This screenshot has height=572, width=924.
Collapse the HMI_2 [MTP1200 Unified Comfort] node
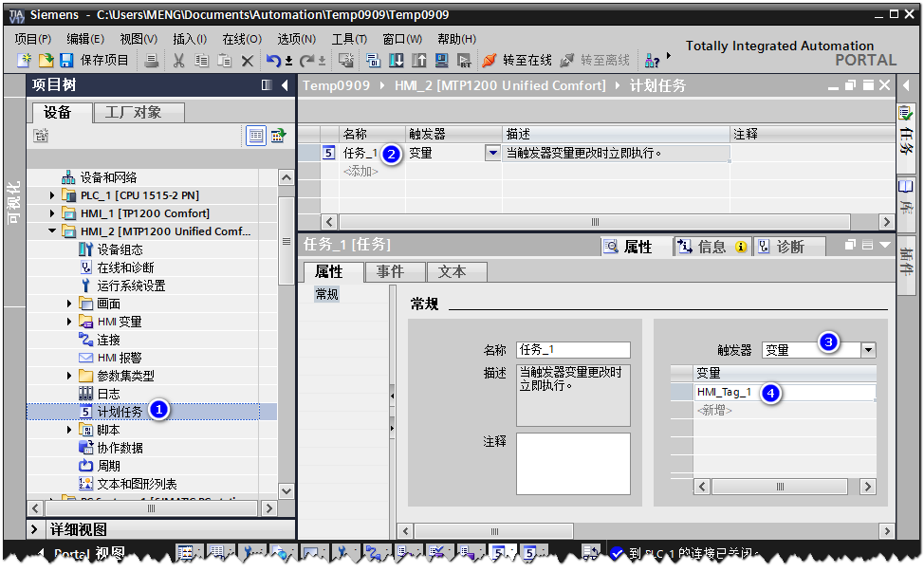click(x=52, y=231)
